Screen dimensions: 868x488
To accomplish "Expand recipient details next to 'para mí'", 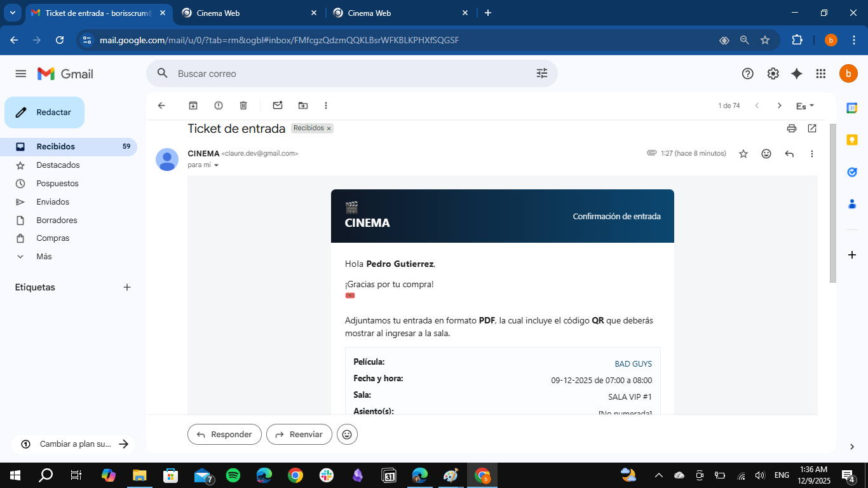I will (216, 165).
